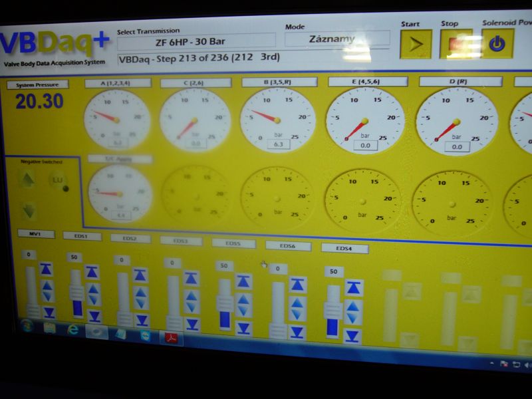Click the EDS6 value field showing 0
The image size is (532, 399).
coord(277,269)
